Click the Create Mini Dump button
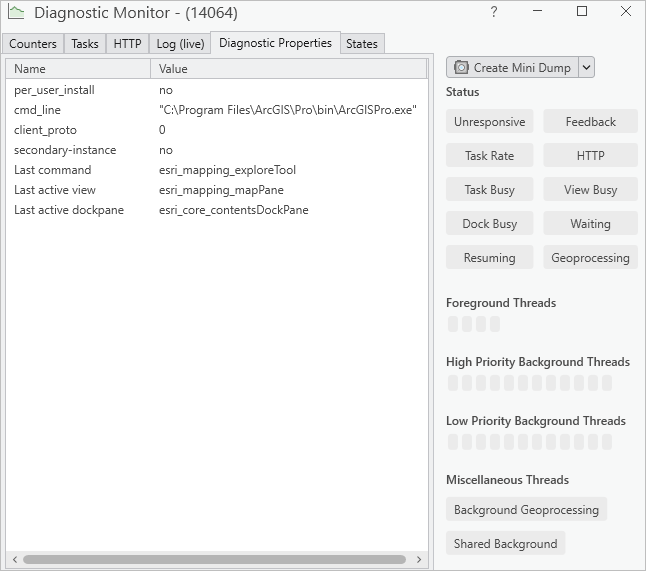This screenshot has height=571, width=646. (x=512, y=68)
